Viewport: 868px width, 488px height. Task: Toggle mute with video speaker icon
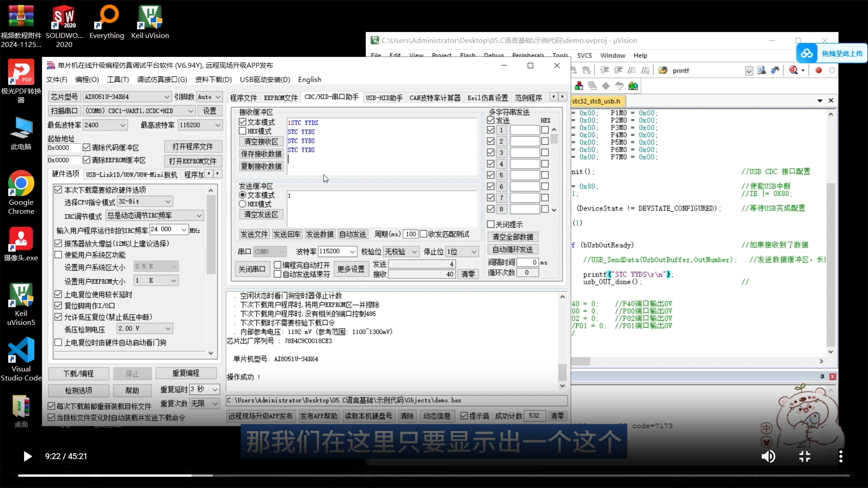768,456
